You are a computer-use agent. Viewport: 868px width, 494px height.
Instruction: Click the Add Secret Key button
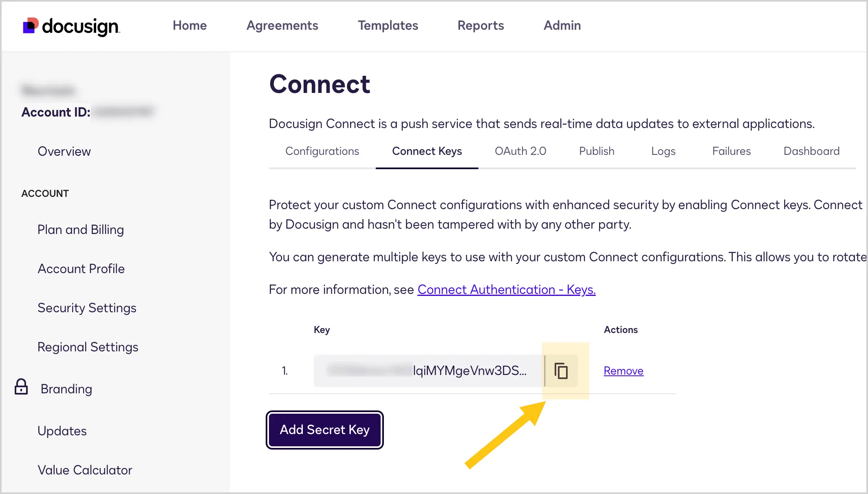click(325, 430)
